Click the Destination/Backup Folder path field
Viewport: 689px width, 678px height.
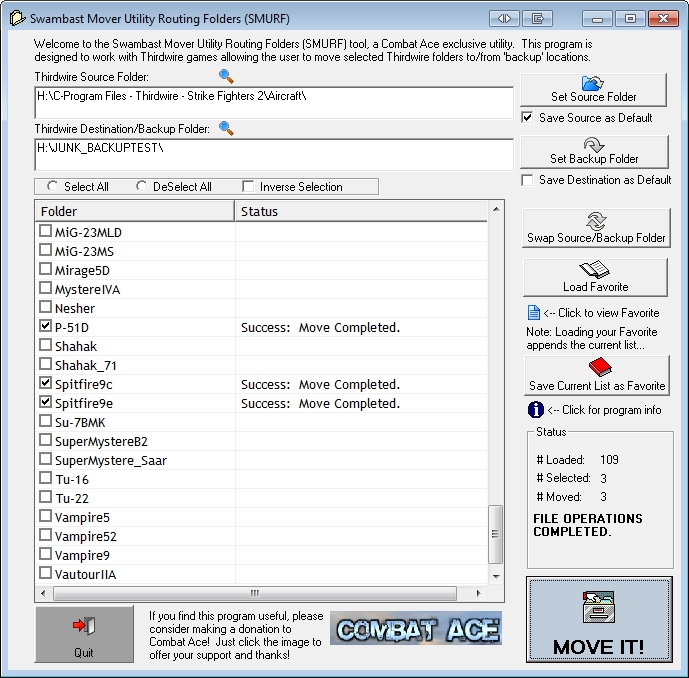(x=274, y=154)
